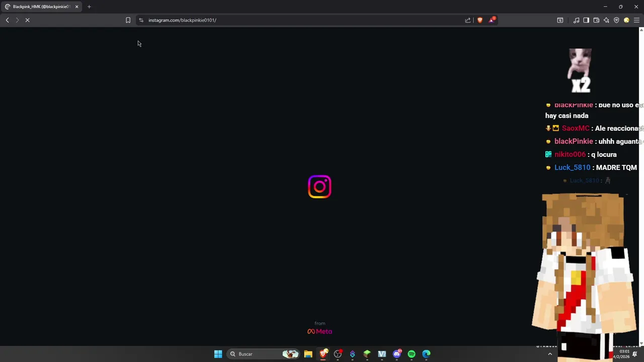Open site settings icon beside the URL

tap(141, 20)
